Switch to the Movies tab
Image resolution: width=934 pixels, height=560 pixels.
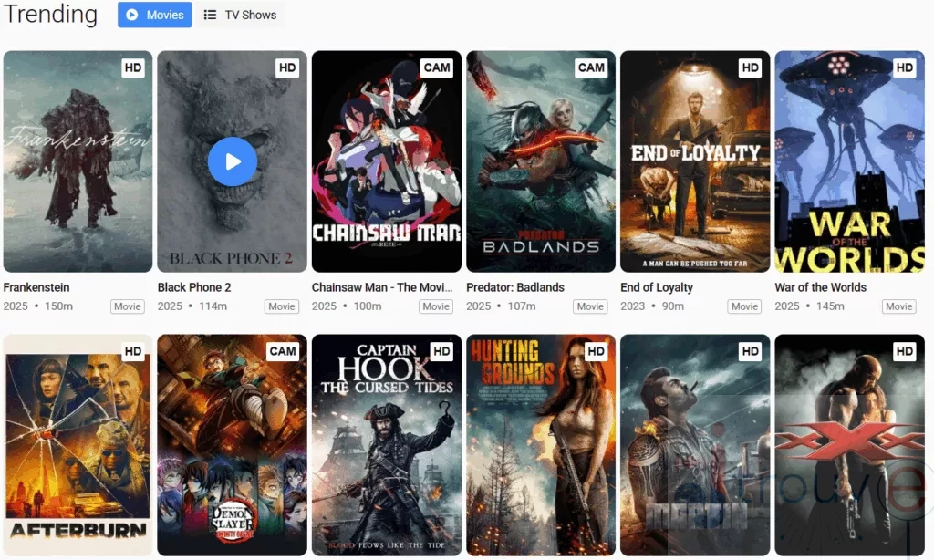click(155, 15)
